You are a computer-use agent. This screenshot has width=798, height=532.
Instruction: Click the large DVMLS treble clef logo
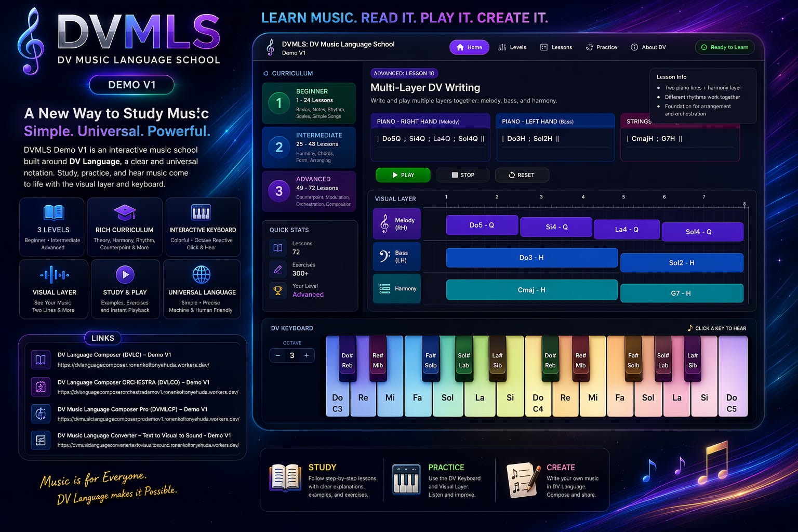31,41
